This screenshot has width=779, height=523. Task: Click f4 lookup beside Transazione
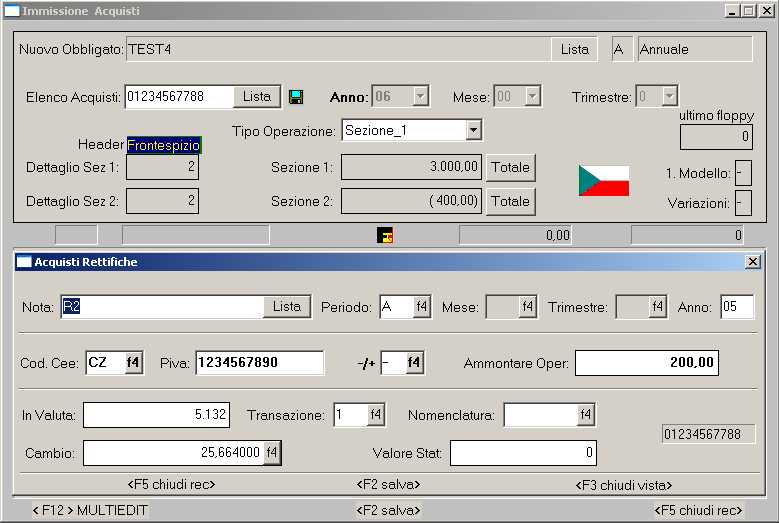376,414
